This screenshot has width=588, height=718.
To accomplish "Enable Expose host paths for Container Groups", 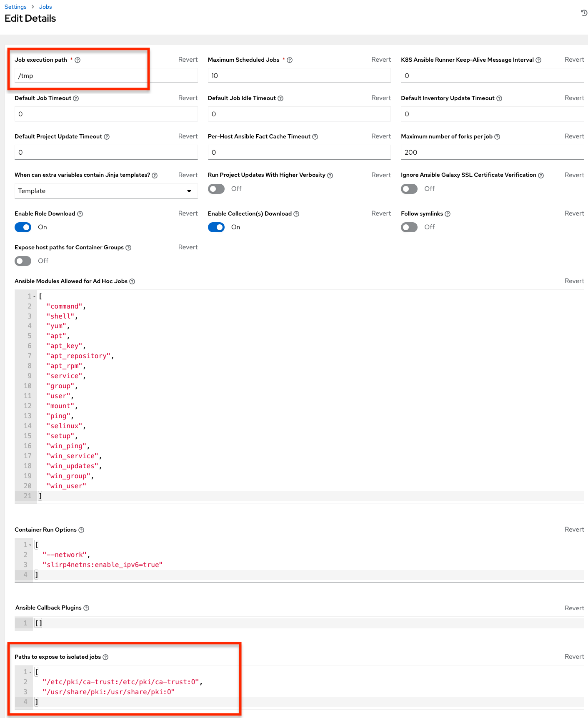I will click(23, 261).
